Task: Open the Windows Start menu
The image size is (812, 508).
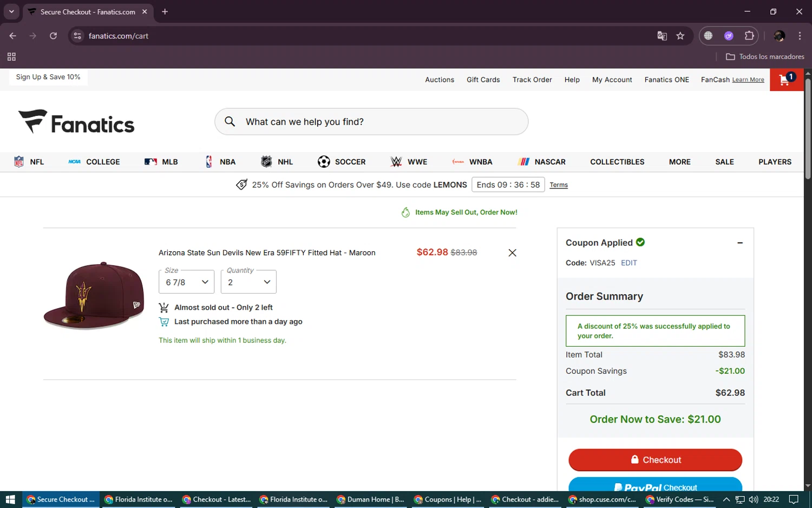Action: pyautogui.click(x=11, y=499)
